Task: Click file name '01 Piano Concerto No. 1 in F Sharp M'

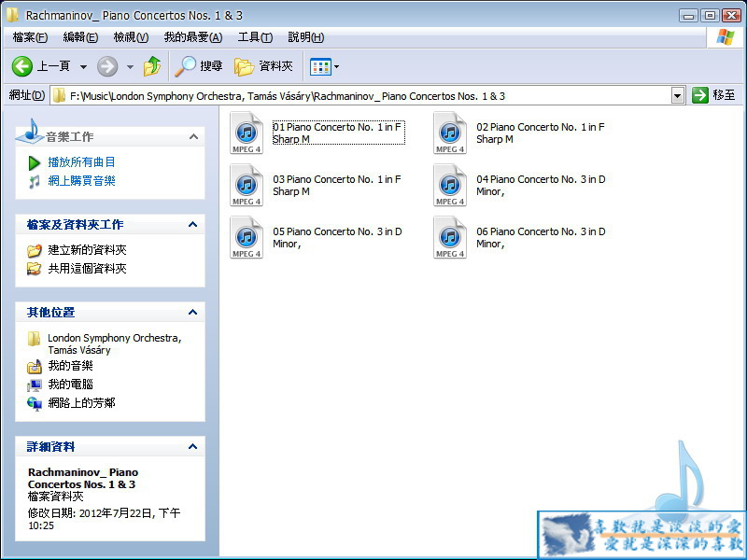Action: [338, 133]
